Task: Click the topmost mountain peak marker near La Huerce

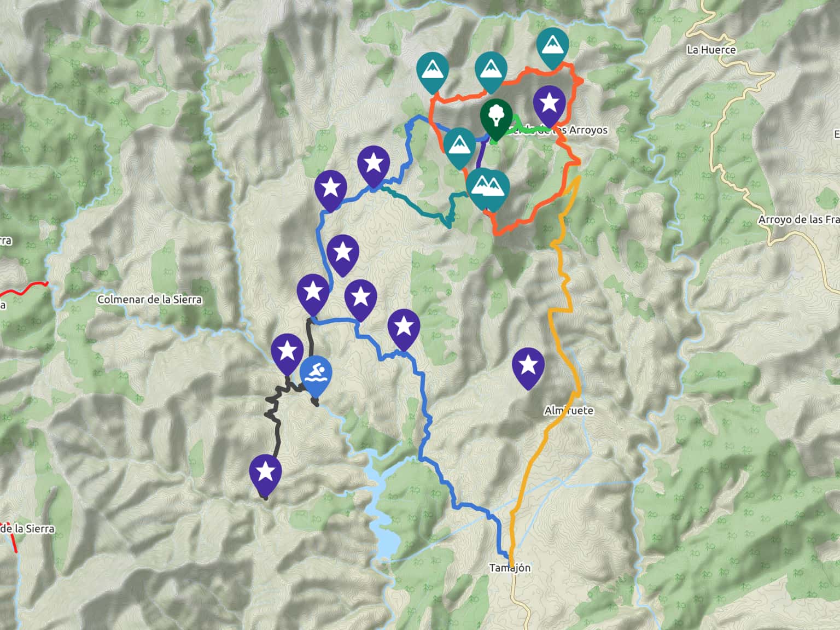Action: (552, 47)
